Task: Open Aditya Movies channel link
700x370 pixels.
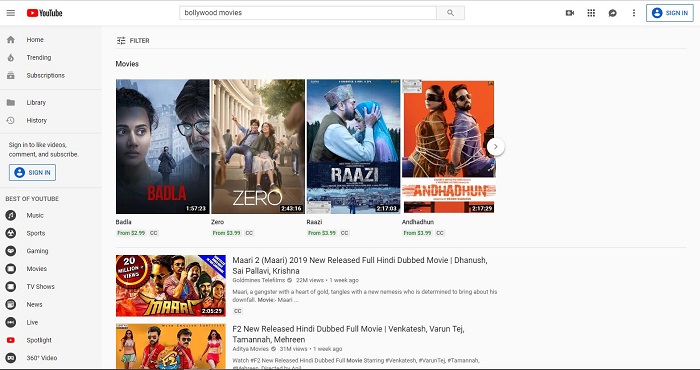Action: coord(250,349)
